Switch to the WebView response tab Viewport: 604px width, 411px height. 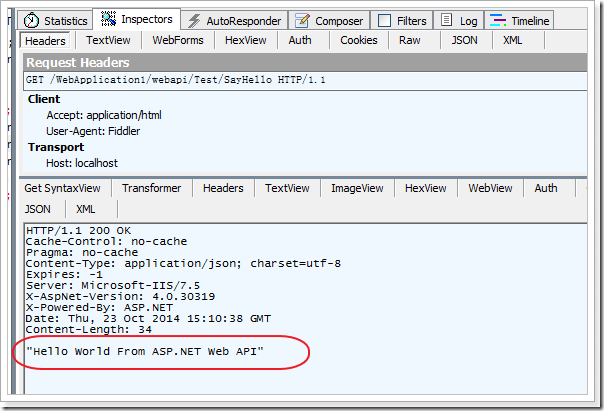pos(490,188)
